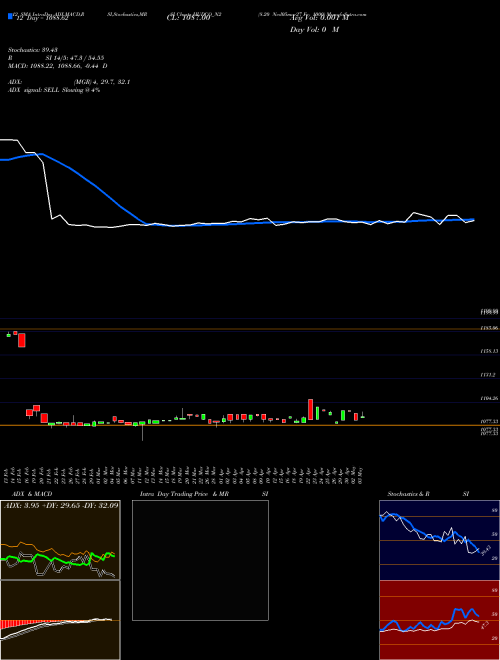
Task: Click the ADX '(MGR) 4, 29.7, 32.1' value
Action: tap(101, 82)
